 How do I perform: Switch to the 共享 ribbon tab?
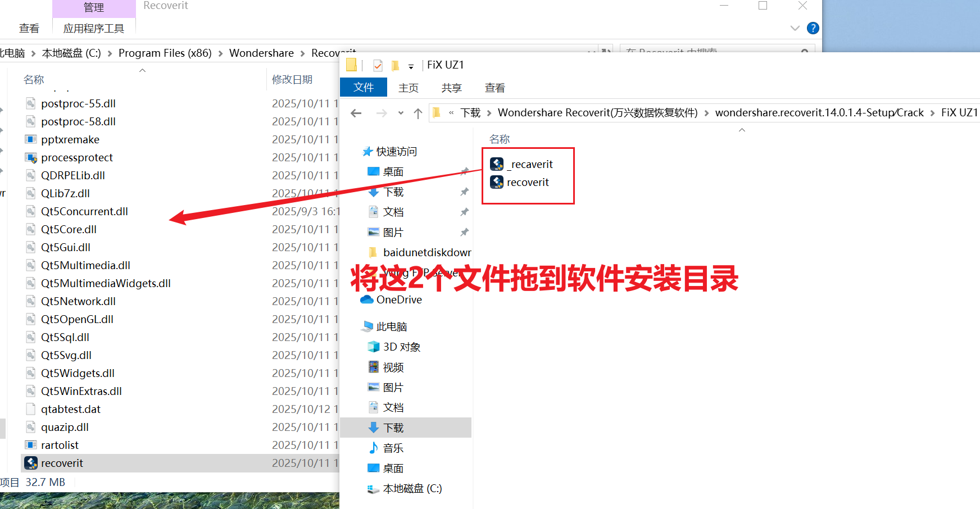point(451,88)
